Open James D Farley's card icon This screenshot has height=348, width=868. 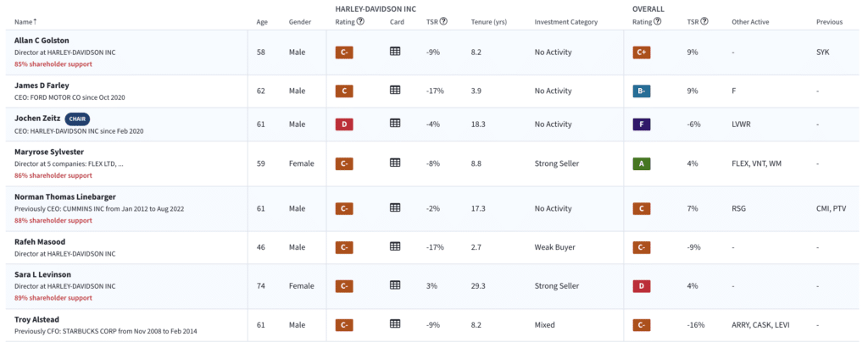pos(395,91)
